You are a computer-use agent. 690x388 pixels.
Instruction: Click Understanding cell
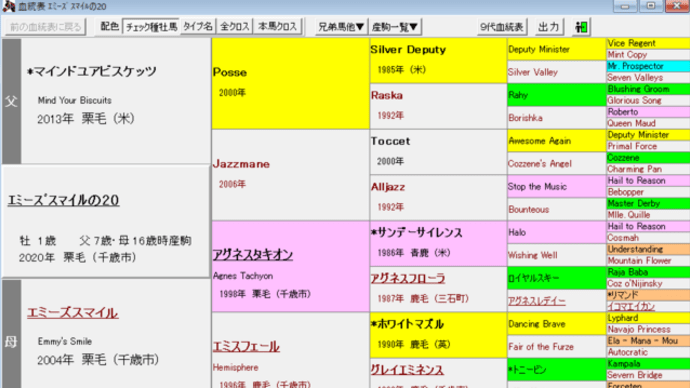[648, 249]
